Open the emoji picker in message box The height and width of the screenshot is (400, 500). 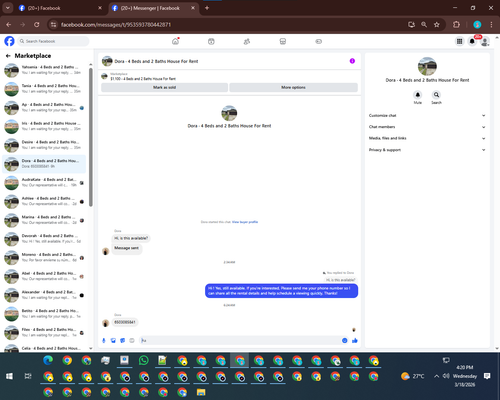click(x=345, y=340)
